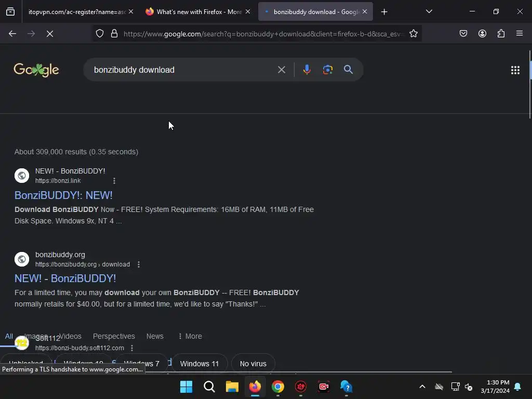Open Firefox account menu
Screen dimensions: 532x399
click(482, 34)
